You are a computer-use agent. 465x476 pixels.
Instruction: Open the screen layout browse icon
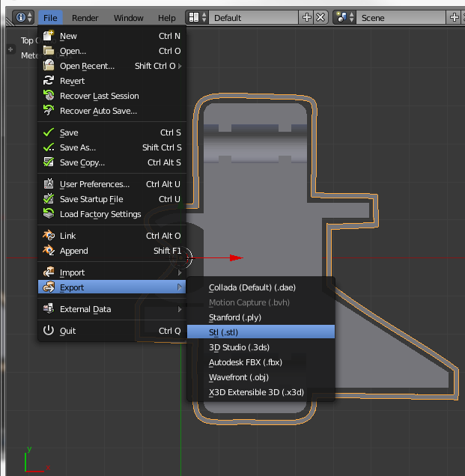click(197, 17)
